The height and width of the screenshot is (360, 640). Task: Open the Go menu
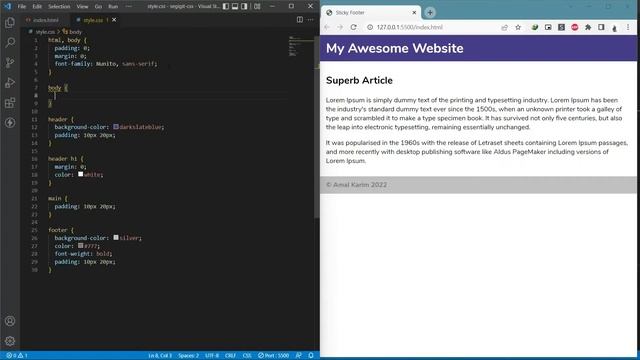pos(98,6)
